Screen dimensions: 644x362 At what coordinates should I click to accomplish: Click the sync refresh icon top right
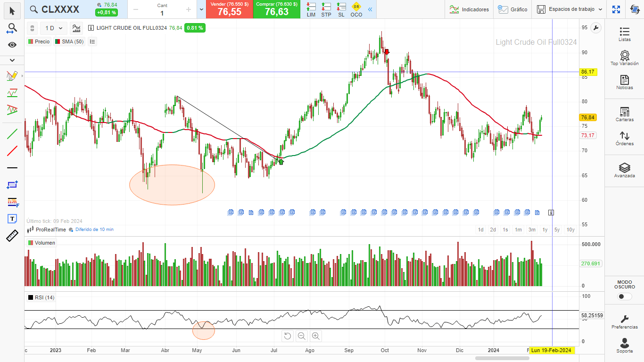tap(635, 9)
